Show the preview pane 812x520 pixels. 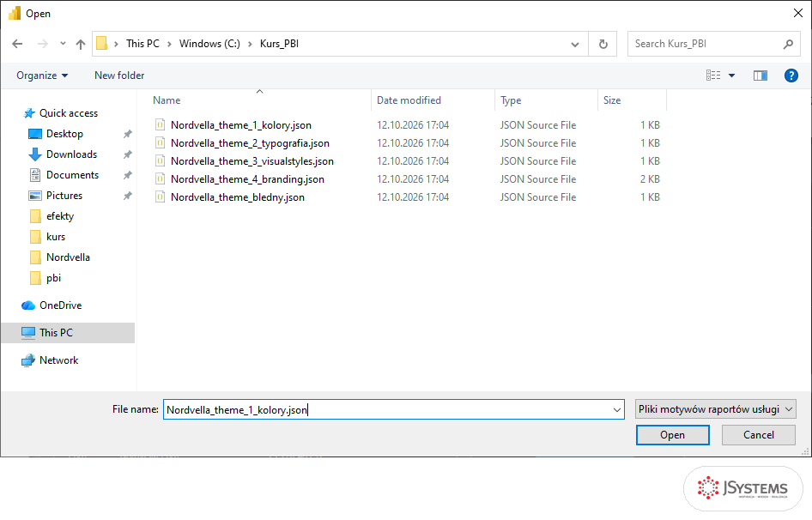[x=760, y=76]
